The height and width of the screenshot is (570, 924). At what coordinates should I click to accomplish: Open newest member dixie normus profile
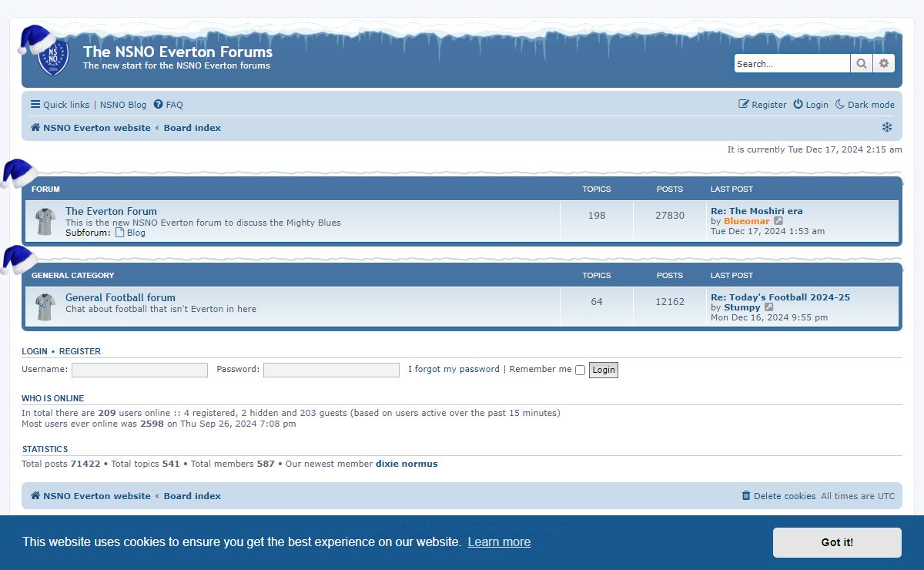(x=407, y=464)
